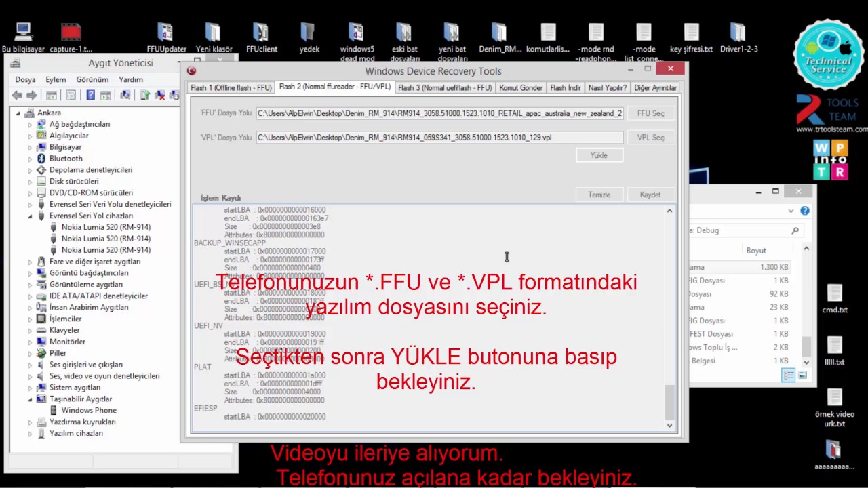868x488 pixels.
Task: Open FFUUpdater desktop shortcut
Action: tap(166, 39)
